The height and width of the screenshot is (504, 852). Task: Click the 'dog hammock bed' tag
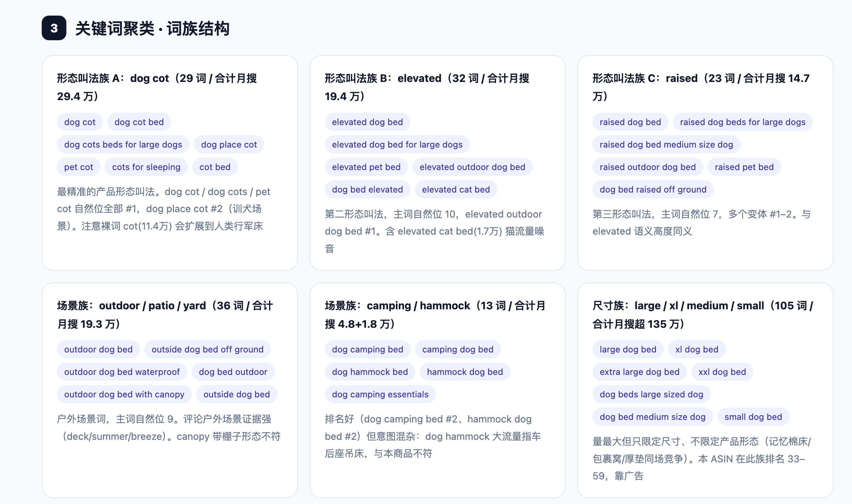coord(370,372)
